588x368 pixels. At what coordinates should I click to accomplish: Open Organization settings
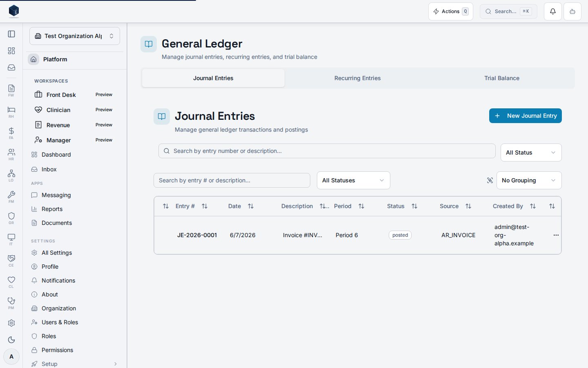tap(75, 308)
